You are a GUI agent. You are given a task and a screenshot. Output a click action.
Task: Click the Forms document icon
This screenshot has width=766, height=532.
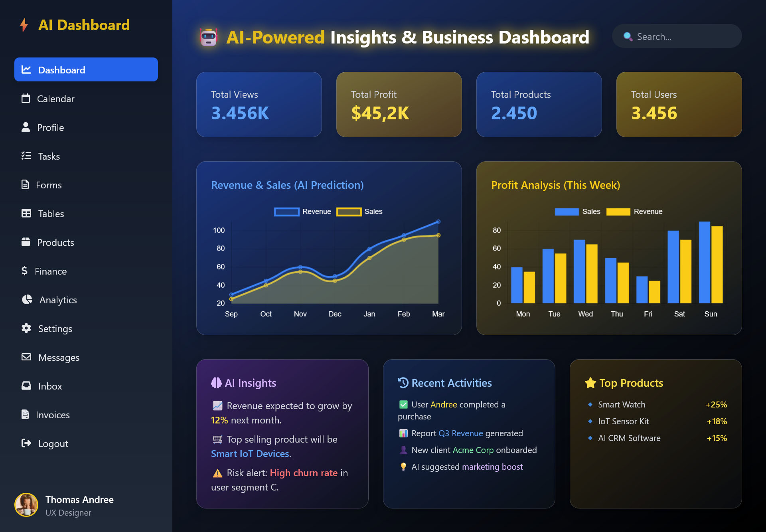[25, 185]
